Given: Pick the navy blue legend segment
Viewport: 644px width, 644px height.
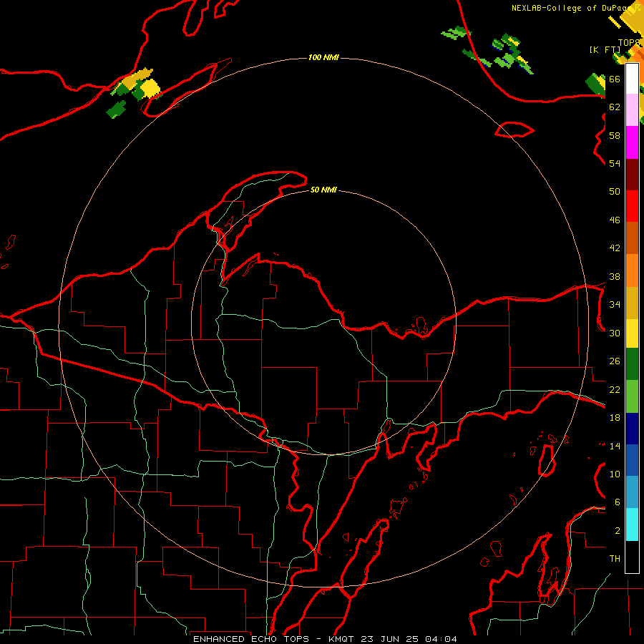Looking at the screenshot, I should pos(632,429).
